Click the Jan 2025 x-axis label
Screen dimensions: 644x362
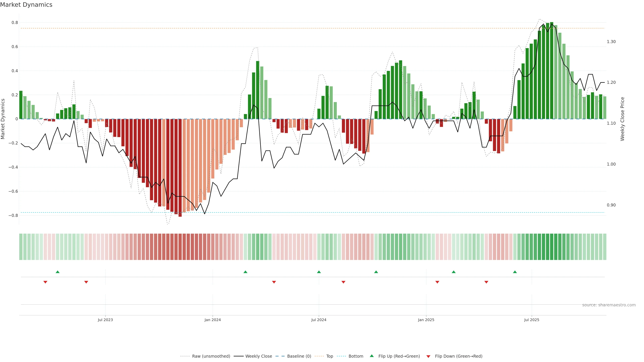pyautogui.click(x=426, y=320)
